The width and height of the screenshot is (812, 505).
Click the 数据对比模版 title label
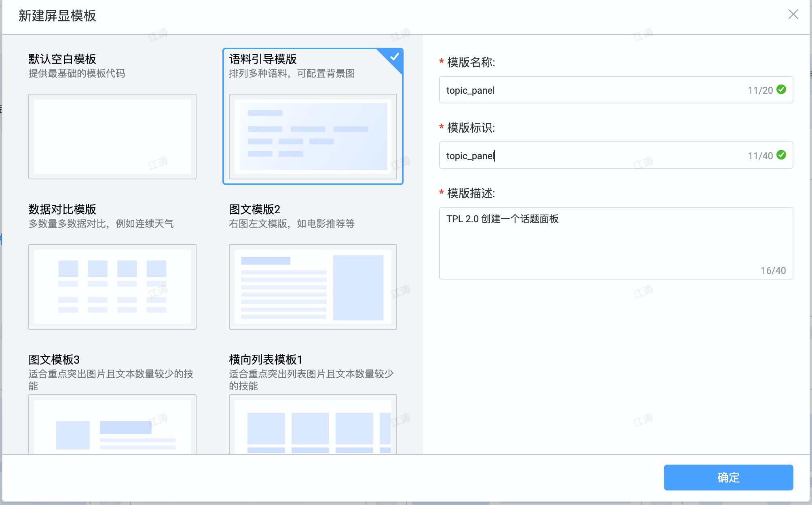coord(62,209)
